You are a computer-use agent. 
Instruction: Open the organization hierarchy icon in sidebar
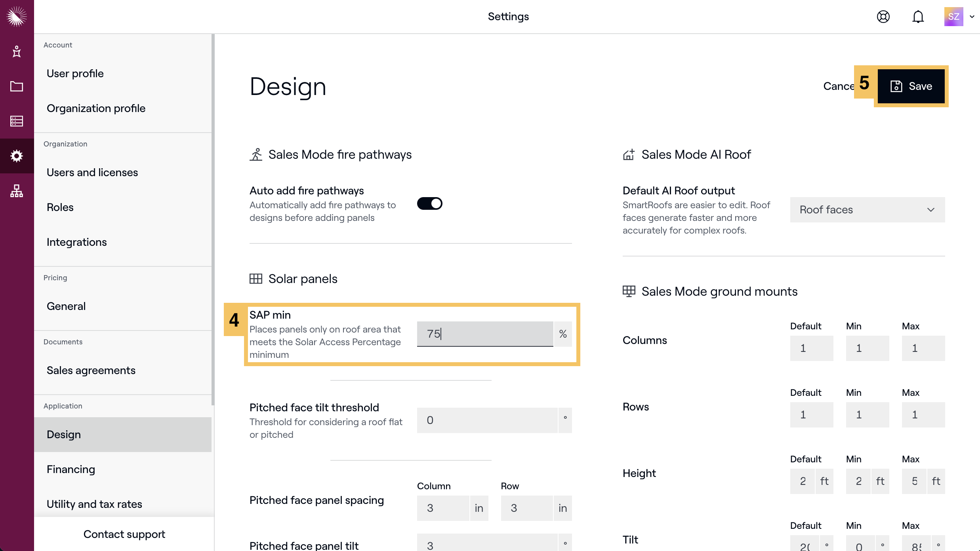pyautogui.click(x=17, y=191)
